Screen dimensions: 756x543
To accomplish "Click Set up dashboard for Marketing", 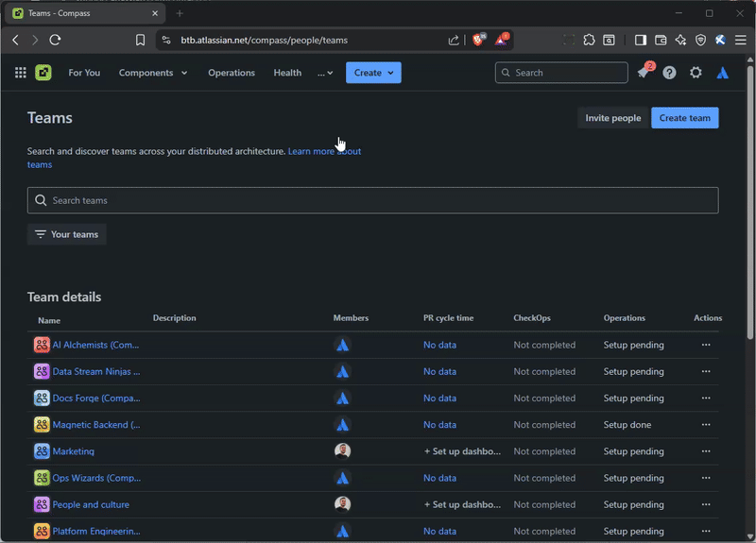I will point(462,451).
